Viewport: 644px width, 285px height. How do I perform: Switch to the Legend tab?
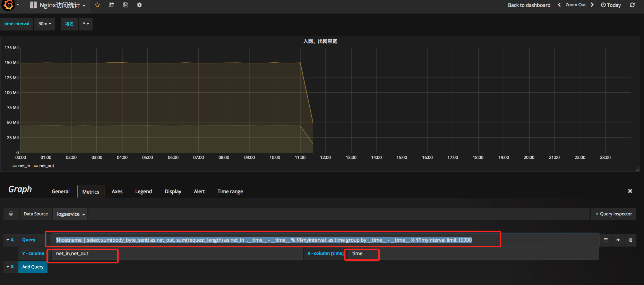[144, 192]
